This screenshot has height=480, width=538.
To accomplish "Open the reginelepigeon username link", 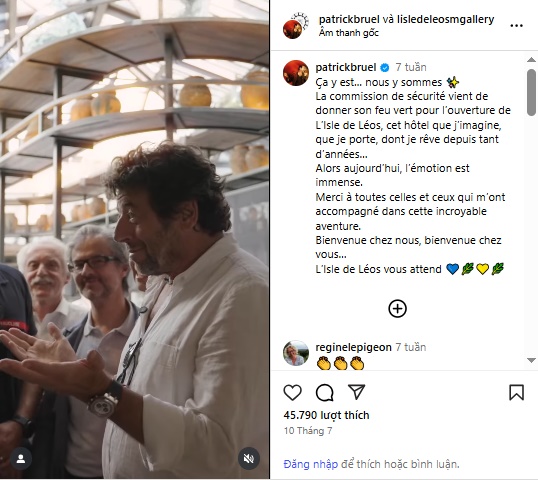I will [x=353, y=347].
